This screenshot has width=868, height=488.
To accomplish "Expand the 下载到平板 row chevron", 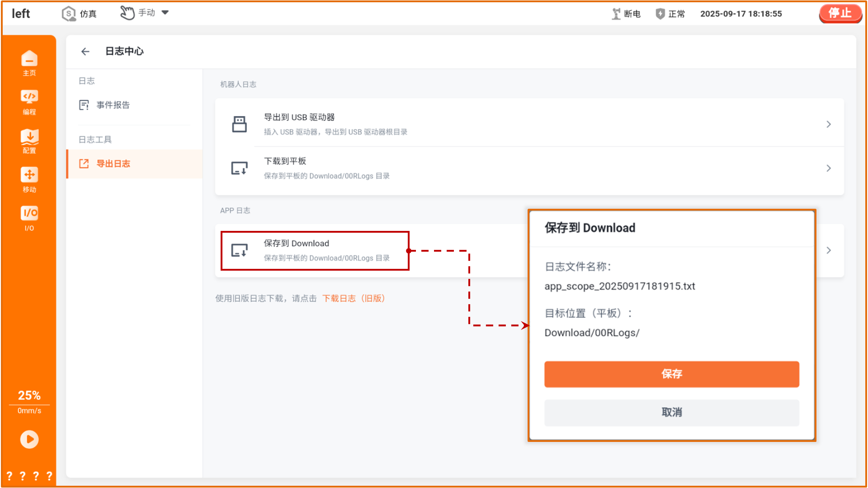I will point(828,168).
